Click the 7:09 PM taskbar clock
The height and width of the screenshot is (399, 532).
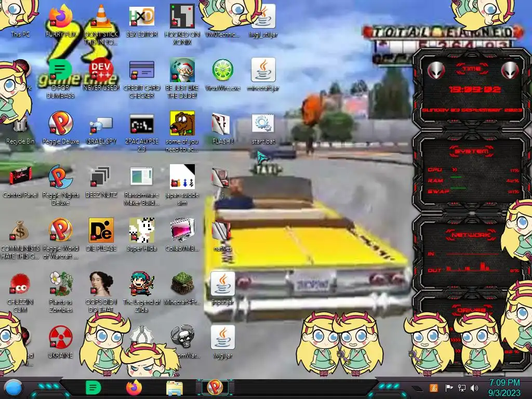pos(504,388)
